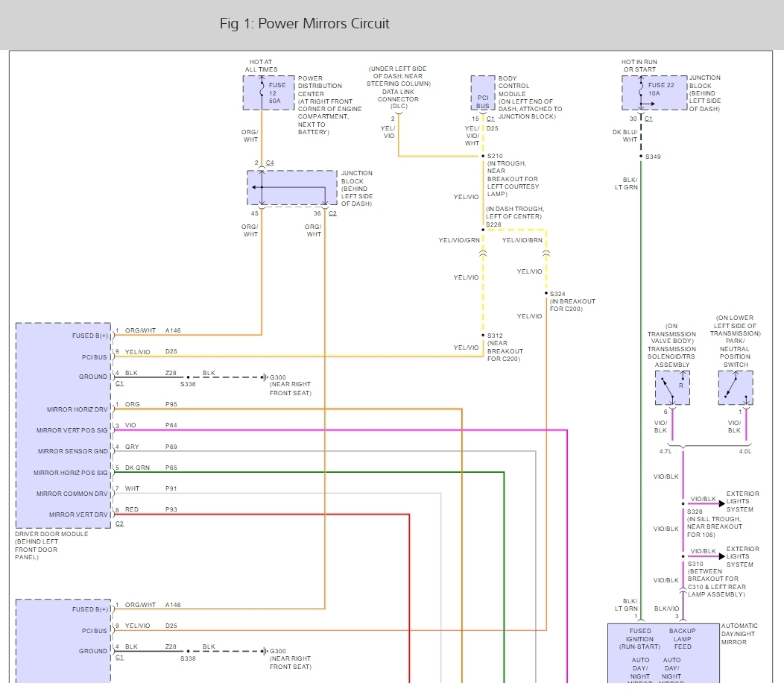Click the 'BLK/VIO' wire label
The height and width of the screenshot is (695, 784).
[666, 609]
